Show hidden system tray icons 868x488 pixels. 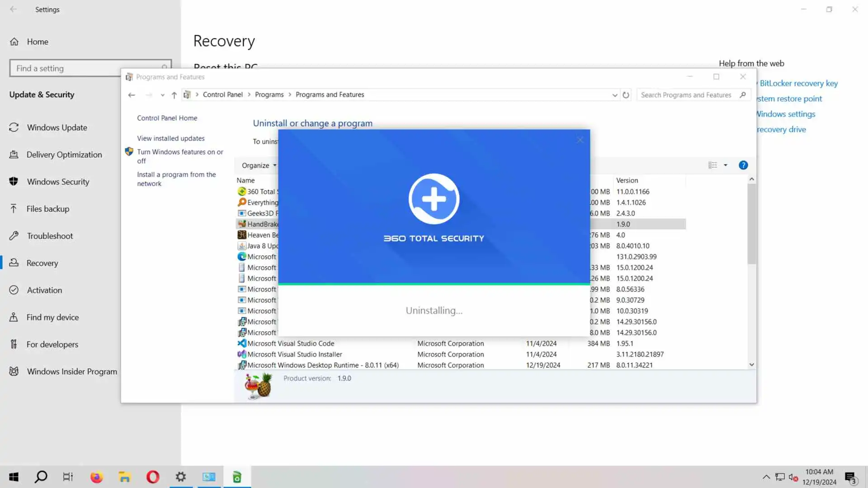pyautogui.click(x=766, y=477)
